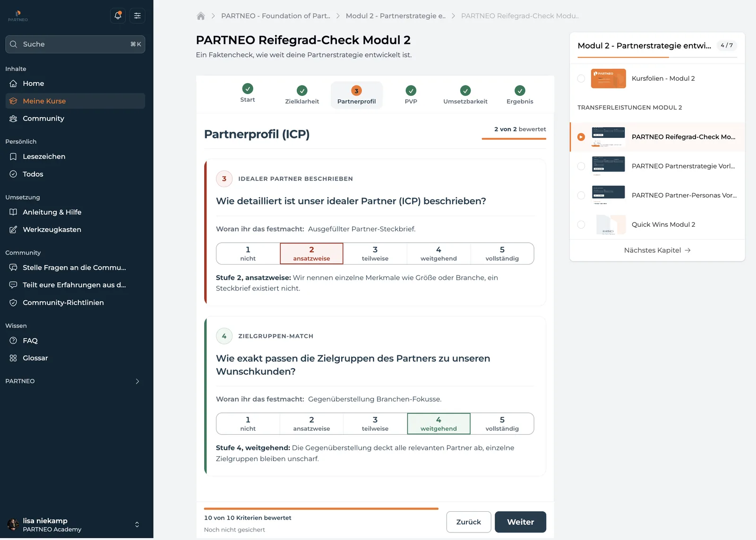Go to the home breadcrumb icon
The image size is (756, 540).
click(201, 16)
